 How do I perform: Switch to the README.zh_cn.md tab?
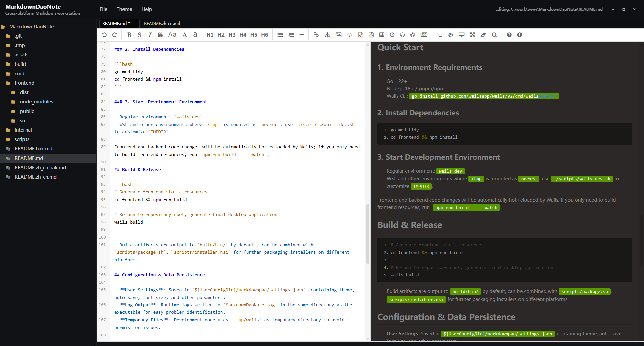[162, 24]
